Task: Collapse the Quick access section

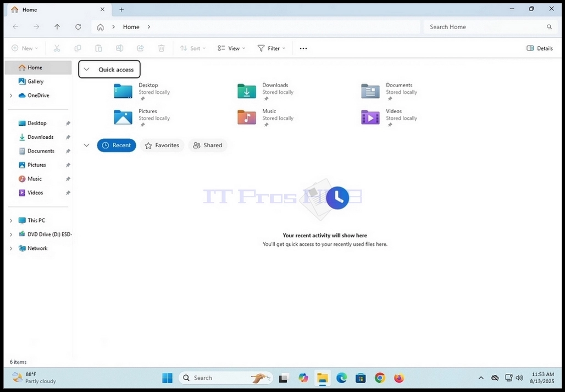Action: (x=86, y=70)
